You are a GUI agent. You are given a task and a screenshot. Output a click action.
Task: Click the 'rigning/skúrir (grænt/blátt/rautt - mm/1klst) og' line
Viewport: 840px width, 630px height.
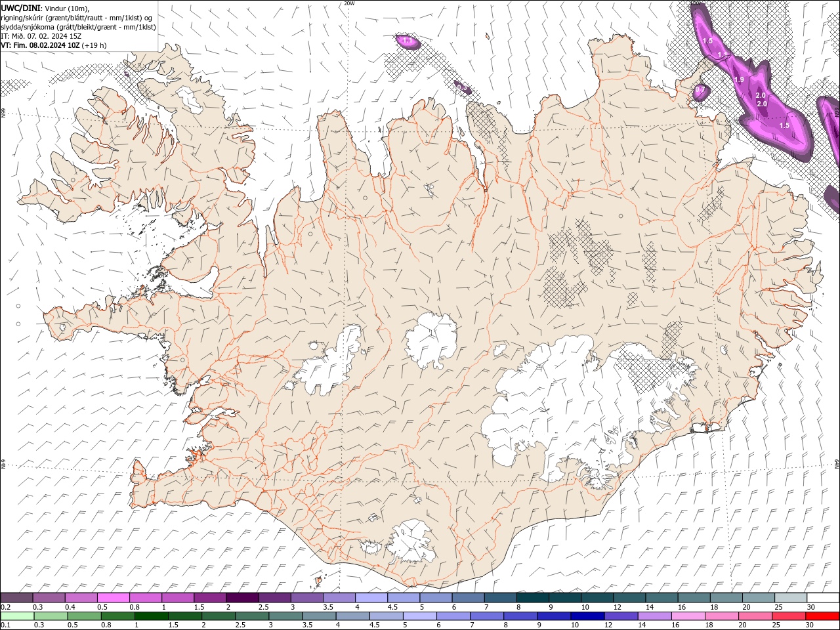coord(77,17)
